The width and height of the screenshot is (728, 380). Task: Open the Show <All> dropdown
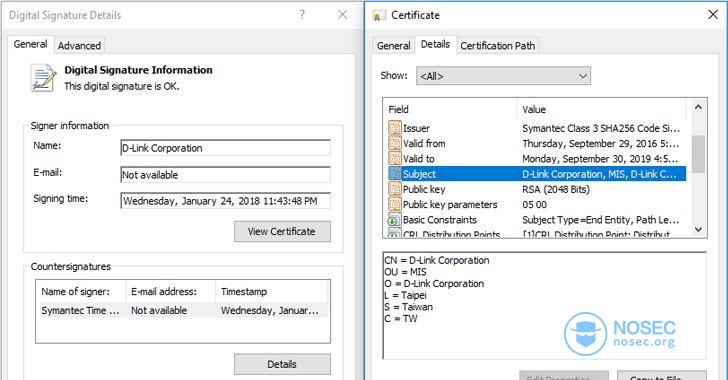tap(503, 76)
